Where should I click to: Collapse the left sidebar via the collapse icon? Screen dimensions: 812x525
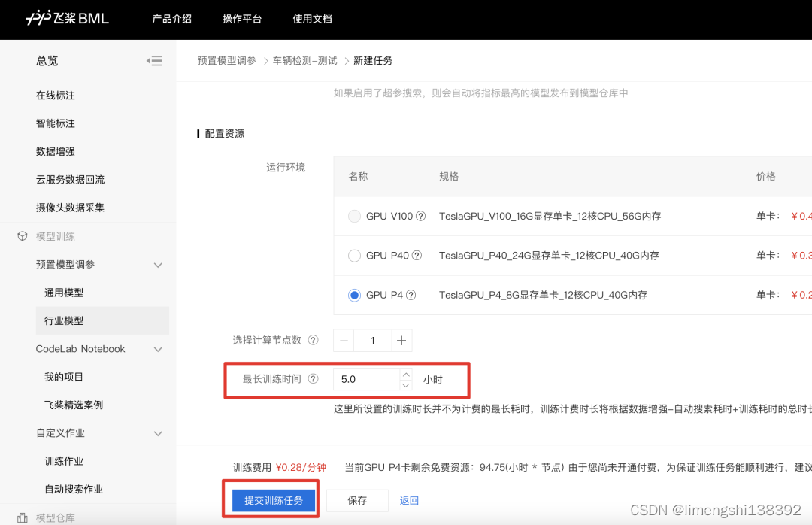155,61
